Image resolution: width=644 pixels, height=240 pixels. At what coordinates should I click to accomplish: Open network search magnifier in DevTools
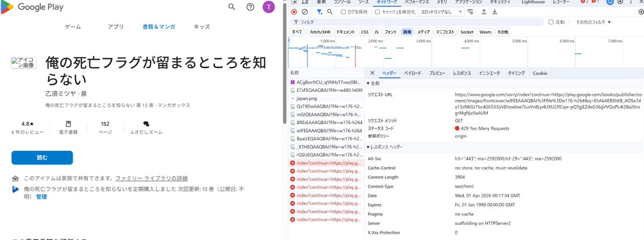point(330,11)
